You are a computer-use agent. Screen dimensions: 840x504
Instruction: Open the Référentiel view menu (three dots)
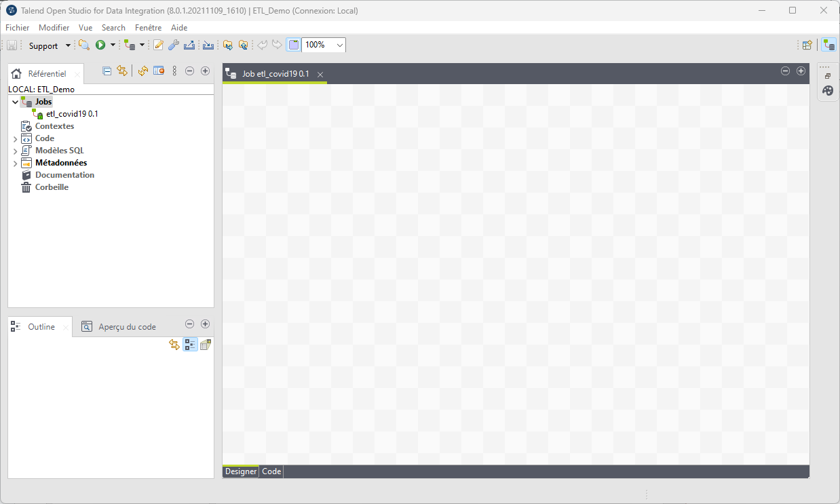click(x=174, y=71)
